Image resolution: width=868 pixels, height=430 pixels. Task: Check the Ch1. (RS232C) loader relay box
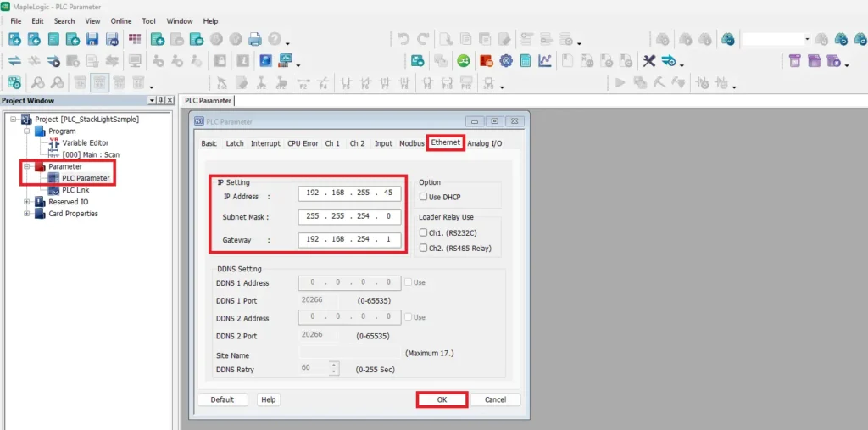(x=424, y=232)
